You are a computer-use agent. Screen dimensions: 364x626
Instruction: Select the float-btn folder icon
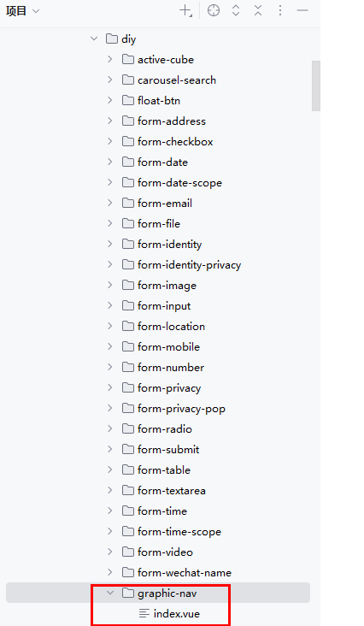pos(128,100)
